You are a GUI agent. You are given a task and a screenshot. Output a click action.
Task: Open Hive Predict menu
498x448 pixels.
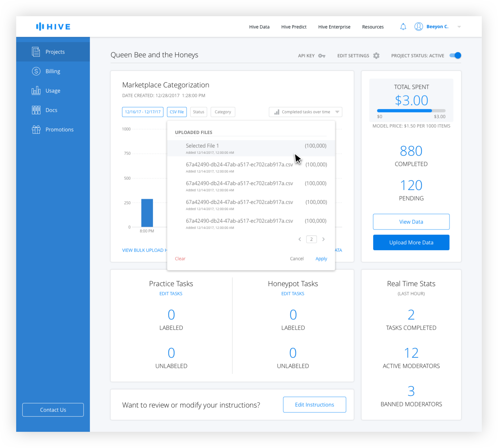(294, 27)
